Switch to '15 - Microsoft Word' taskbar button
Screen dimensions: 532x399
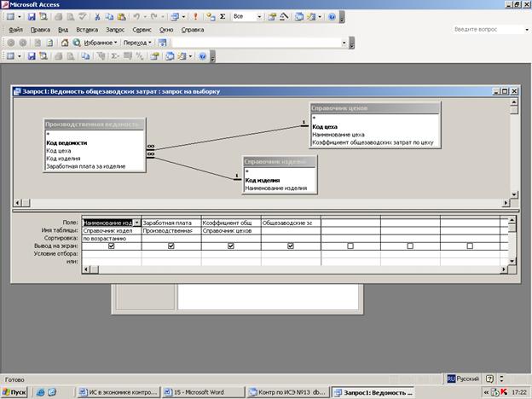coord(205,391)
